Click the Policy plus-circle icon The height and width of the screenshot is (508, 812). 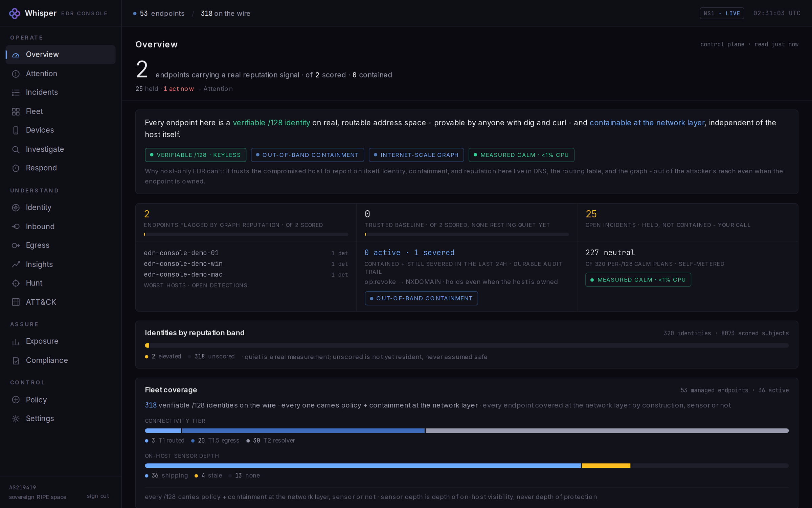pyautogui.click(x=16, y=400)
